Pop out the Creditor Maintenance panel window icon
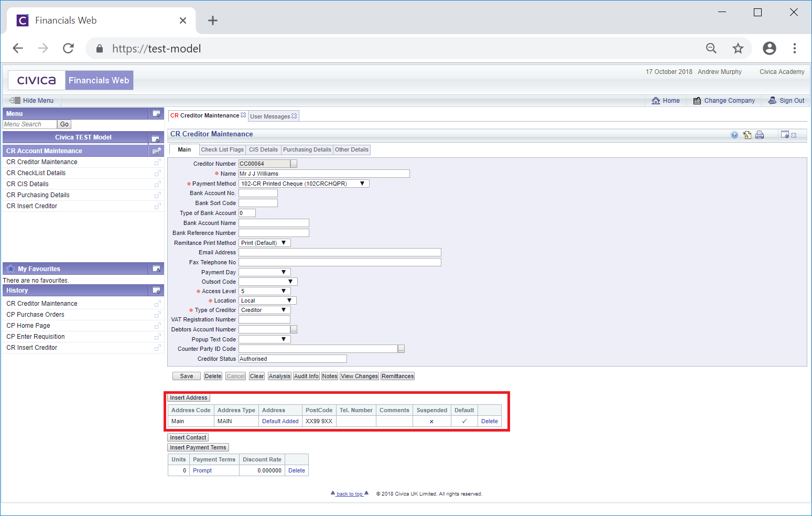 tap(785, 135)
